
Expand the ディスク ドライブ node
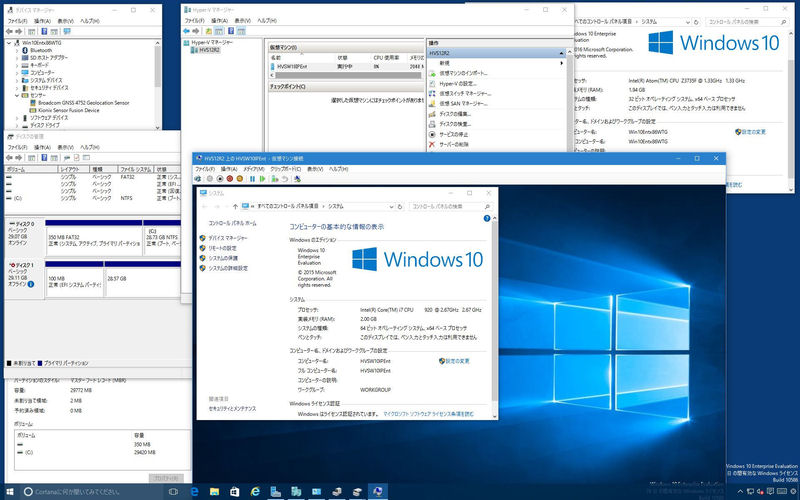click(17, 125)
